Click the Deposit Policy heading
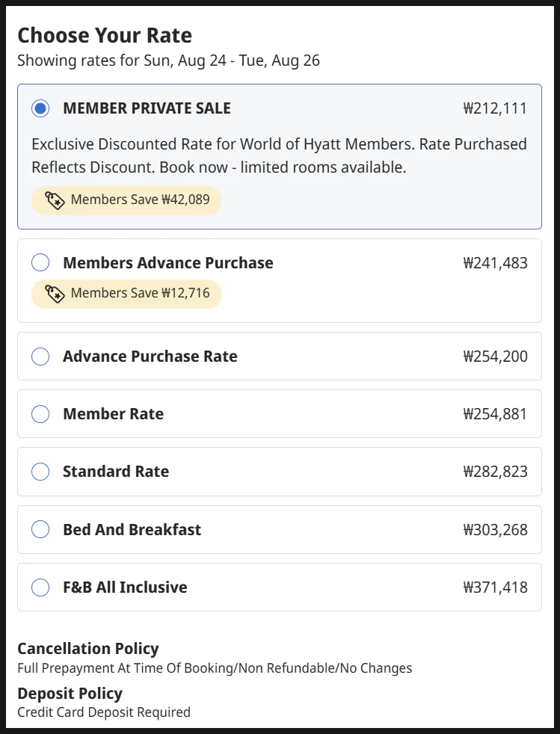Image resolution: width=560 pixels, height=734 pixels. tap(70, 694)
